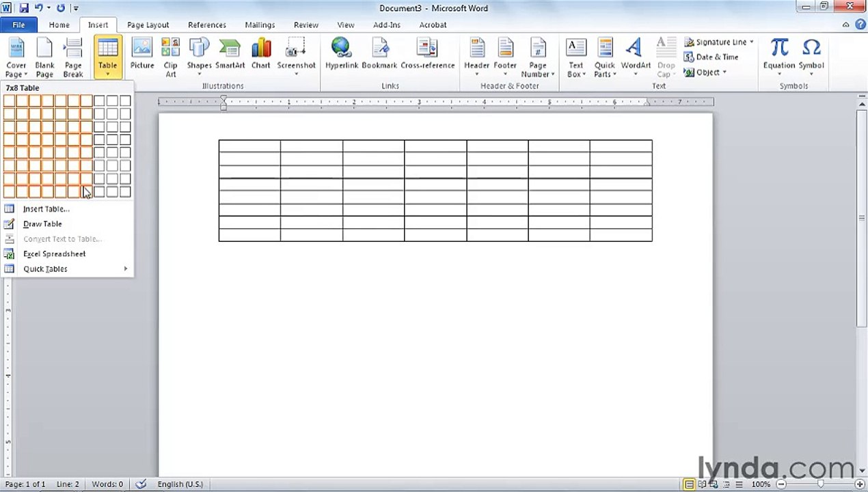This screenshot has height=492, width=868.
Task: Open the Screenshot dropdown
Action: point(296,58)
